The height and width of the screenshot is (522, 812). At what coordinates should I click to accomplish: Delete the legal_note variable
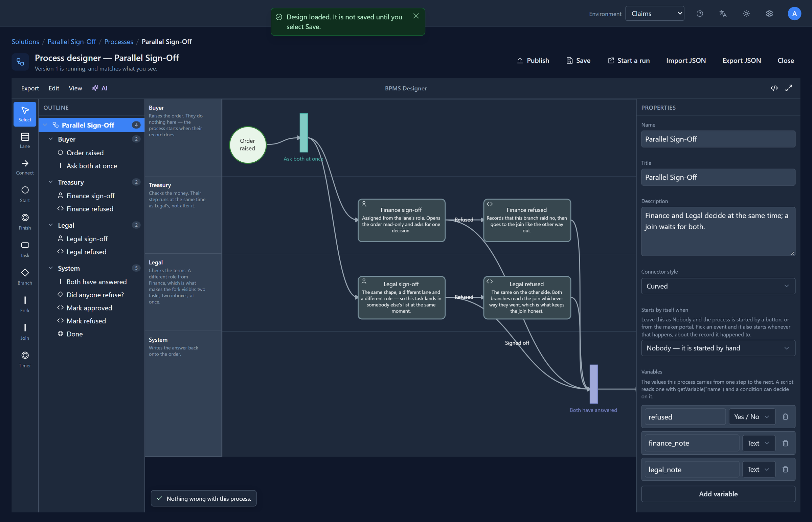pos(785,469)
